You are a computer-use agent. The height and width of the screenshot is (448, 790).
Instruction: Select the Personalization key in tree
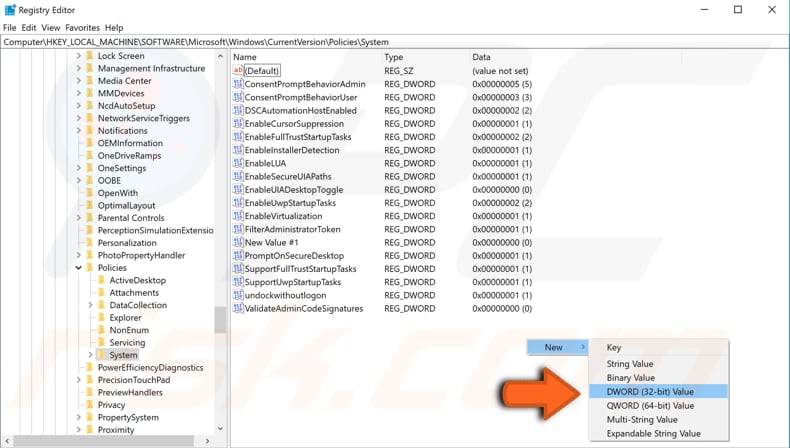[x=127, y=243]
